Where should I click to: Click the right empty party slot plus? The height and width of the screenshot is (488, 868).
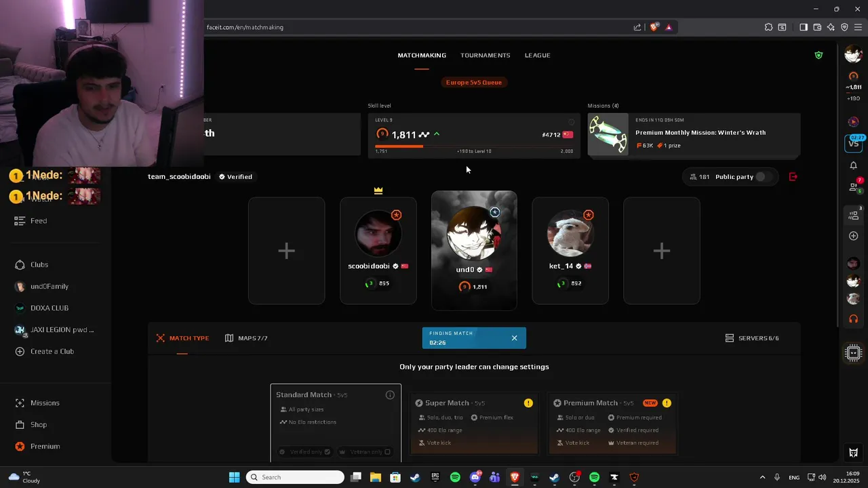[662, 251]
